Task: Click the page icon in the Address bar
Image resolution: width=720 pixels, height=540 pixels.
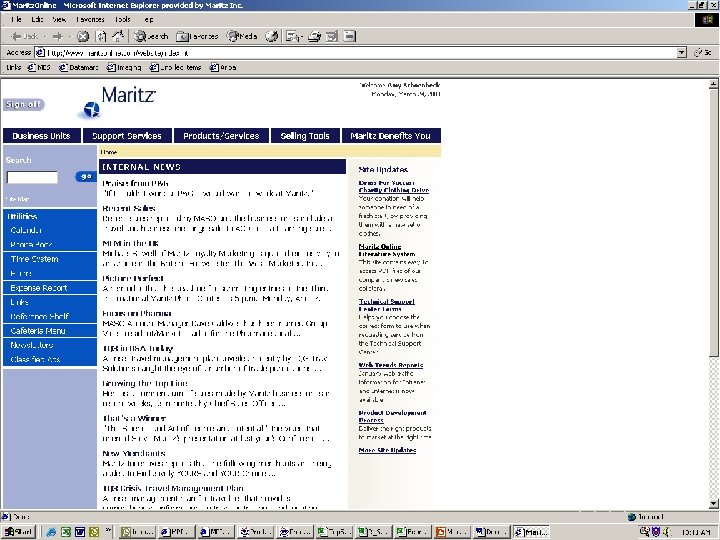Action: tap(40, 53)
